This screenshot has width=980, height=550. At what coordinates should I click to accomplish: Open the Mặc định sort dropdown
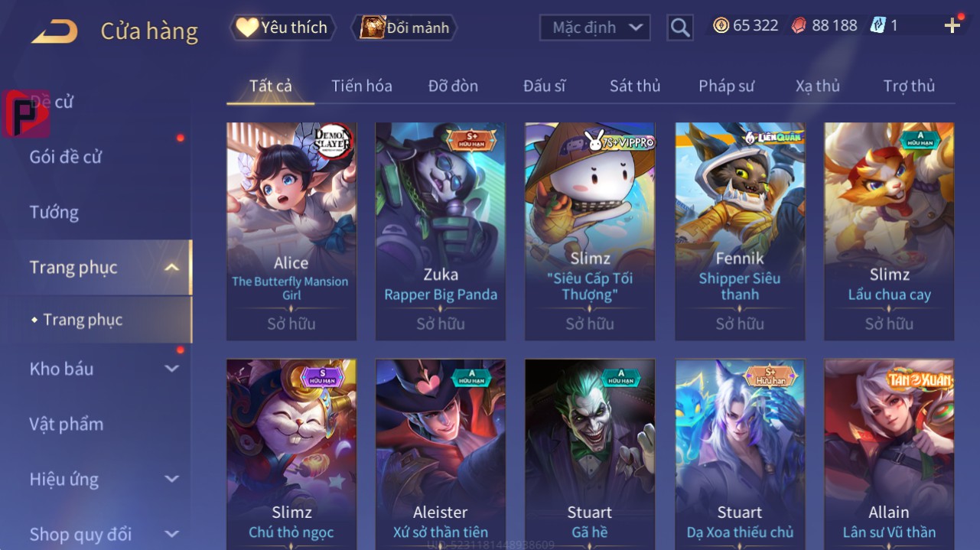click(595, 28)
